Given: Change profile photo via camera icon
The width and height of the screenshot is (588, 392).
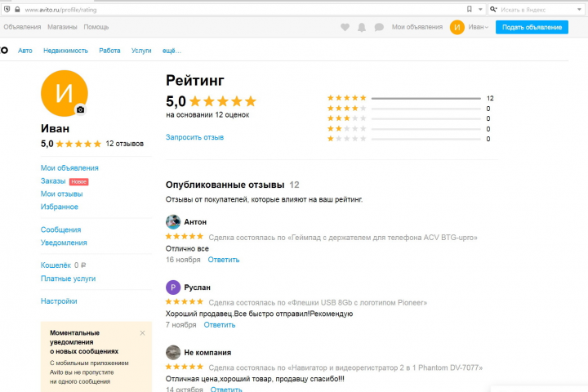Looking at the screenshot, I should (x=80, y=109).
